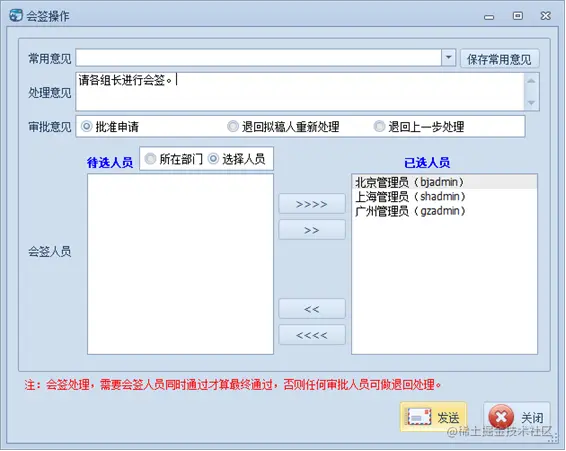This screenshot has height=451, width=566.
Task: Click the 会签操作 window app icon
Action: coord(16,16)
